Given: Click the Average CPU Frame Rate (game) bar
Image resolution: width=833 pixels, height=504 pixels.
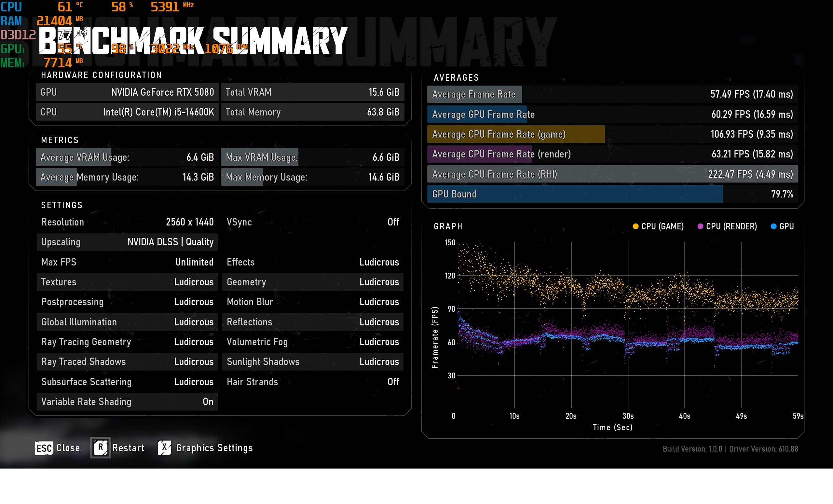Looking at the screenshot, I should (613, 134).
